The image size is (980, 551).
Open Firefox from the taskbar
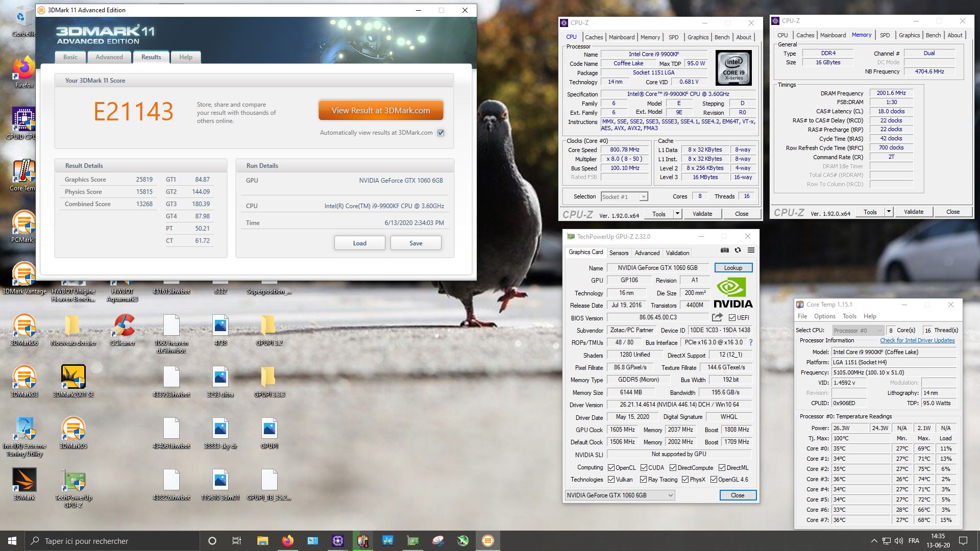point(288,541)
